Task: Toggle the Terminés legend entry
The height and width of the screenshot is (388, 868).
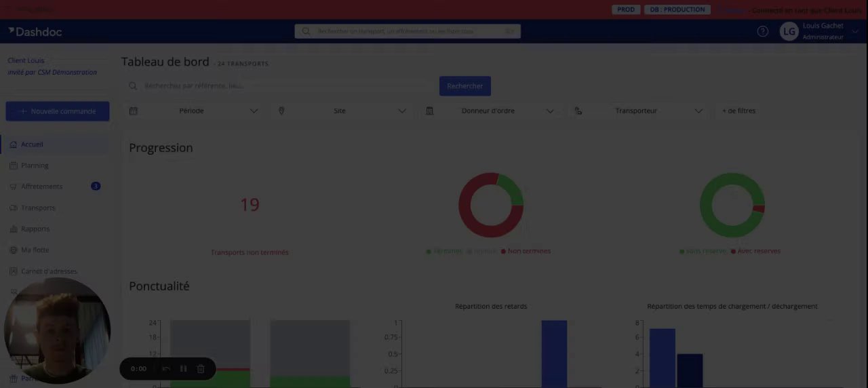Action: coord(444,252)
